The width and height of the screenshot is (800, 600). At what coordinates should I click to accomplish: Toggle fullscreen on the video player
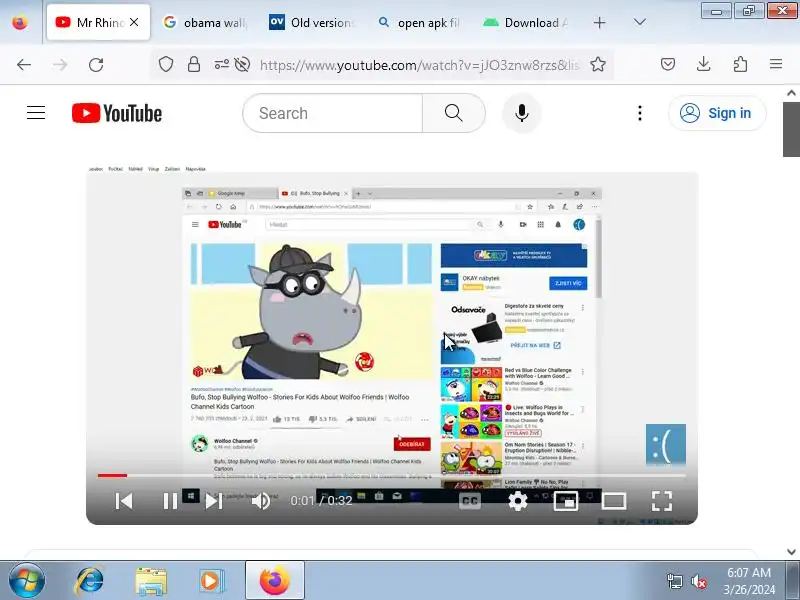662,501
